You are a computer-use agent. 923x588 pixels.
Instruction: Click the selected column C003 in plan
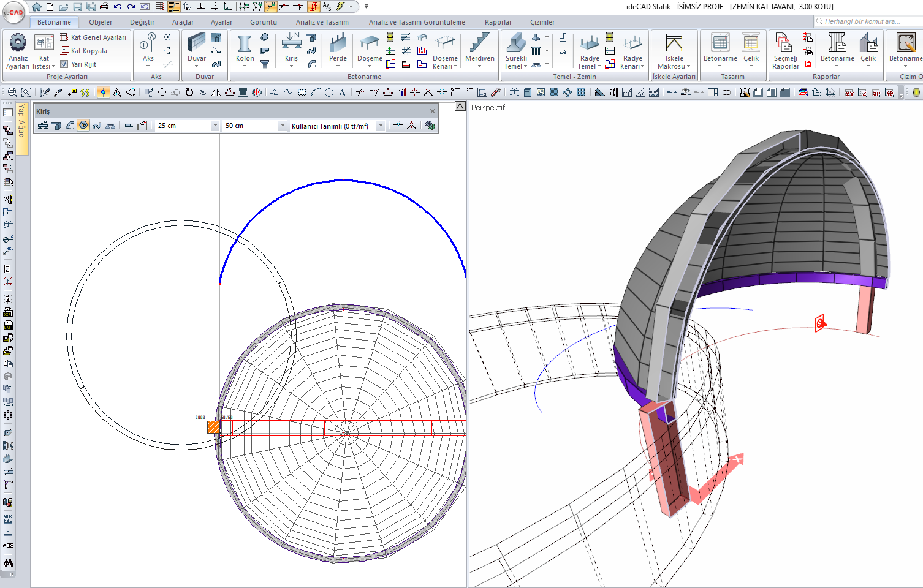213,427
